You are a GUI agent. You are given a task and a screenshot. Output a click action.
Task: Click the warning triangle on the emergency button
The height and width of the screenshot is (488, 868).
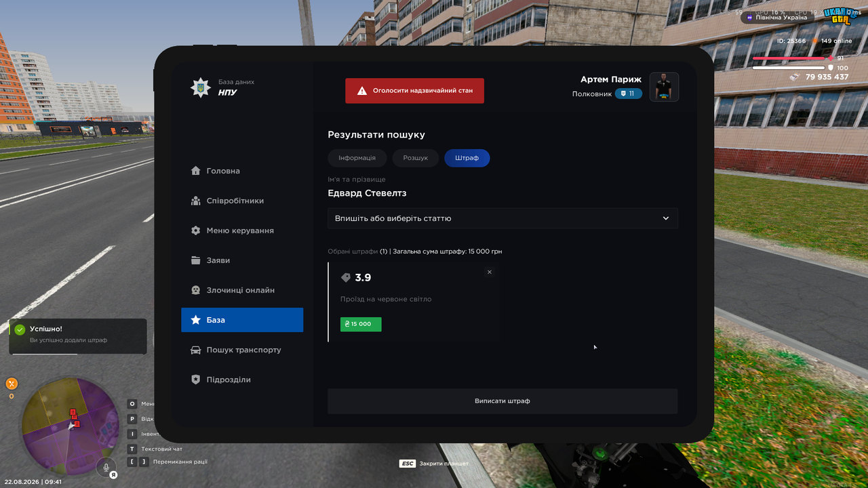pyautogui.click(x=362, y=91)
